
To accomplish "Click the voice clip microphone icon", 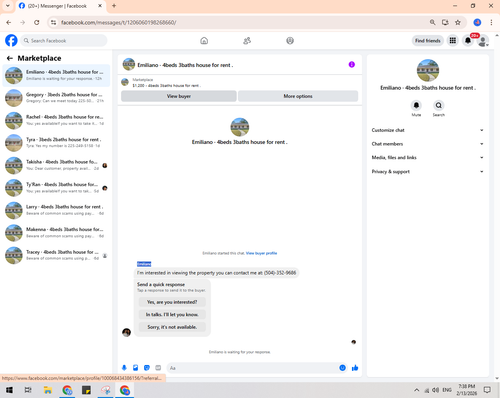I will coord(124,368).
